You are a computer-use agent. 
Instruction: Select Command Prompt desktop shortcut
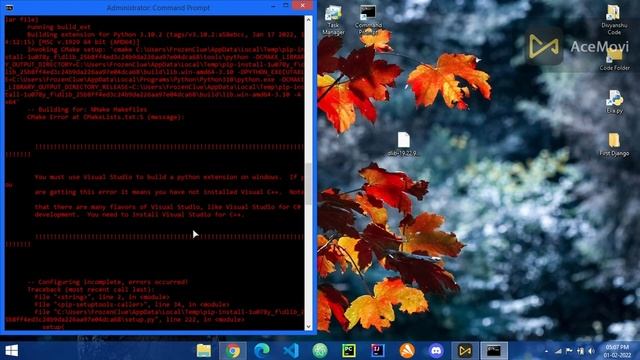click(368, 20)
